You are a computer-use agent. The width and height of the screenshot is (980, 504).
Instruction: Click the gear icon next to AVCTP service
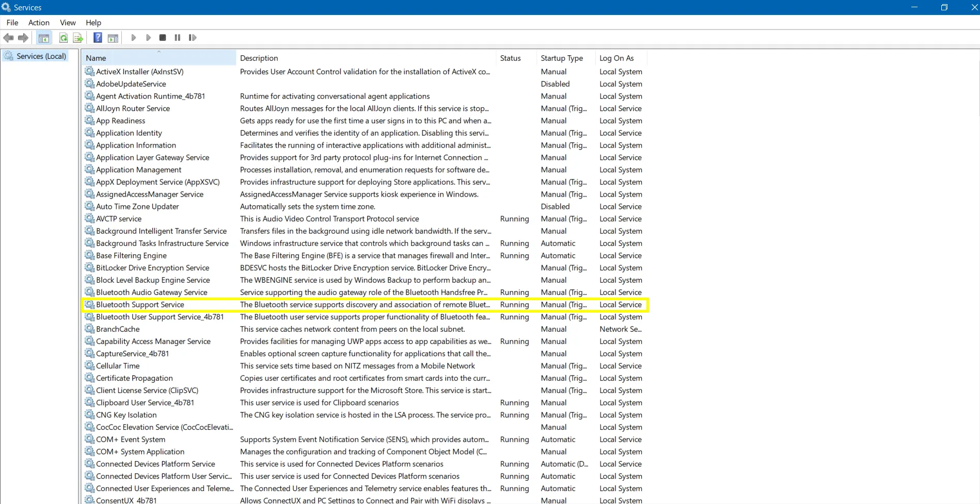[90, 219]
